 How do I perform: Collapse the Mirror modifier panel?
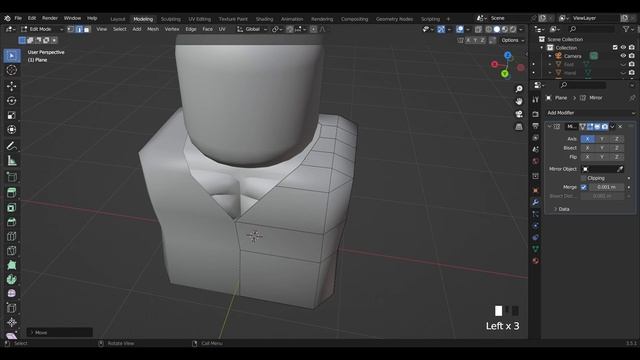click(549, 127)
